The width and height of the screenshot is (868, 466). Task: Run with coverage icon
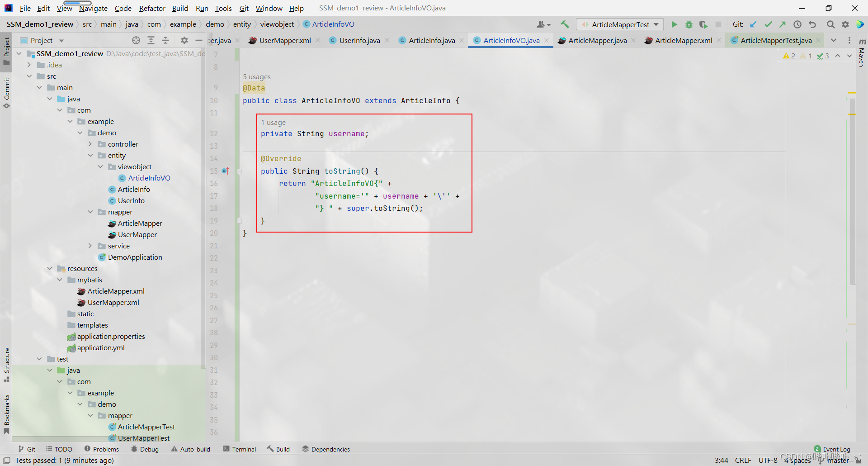(703, 24)
